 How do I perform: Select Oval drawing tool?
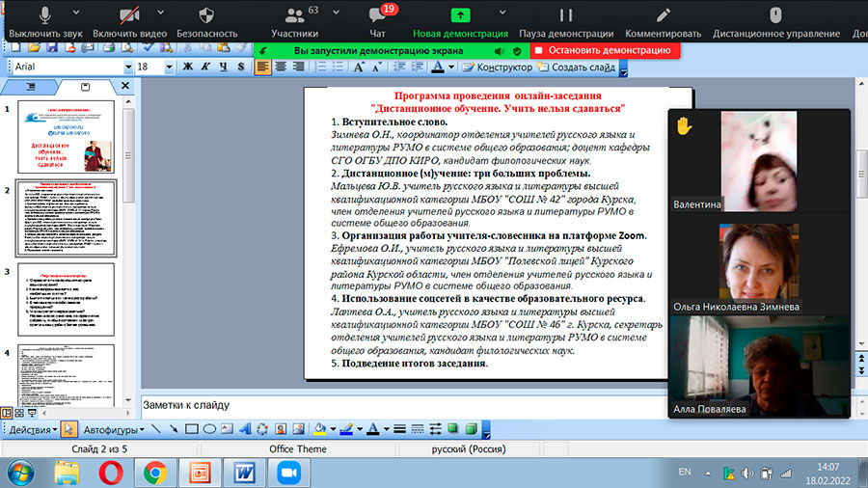point(209,429)
